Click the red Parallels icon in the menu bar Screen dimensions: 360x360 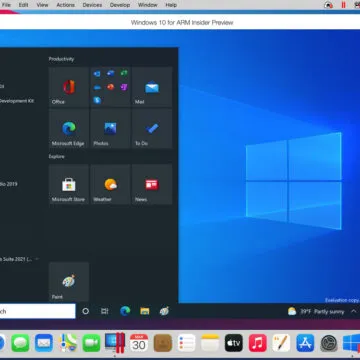(x=343, y=5)
